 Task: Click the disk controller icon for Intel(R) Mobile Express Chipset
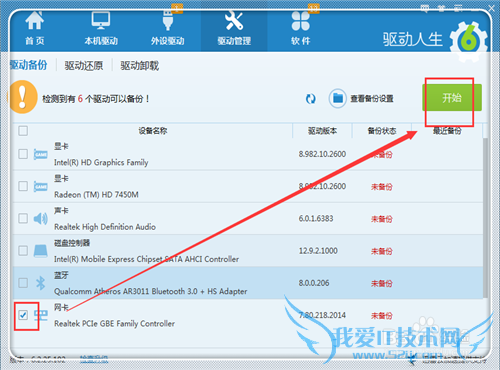point(41,251)
